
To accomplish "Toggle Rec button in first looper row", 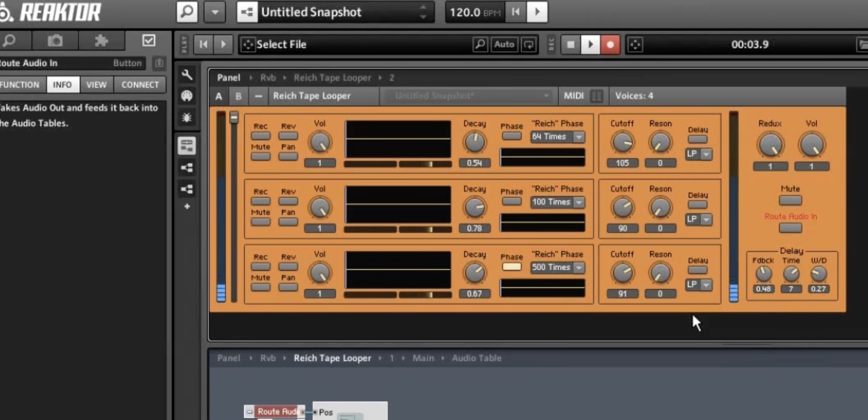I will [261, 136].
